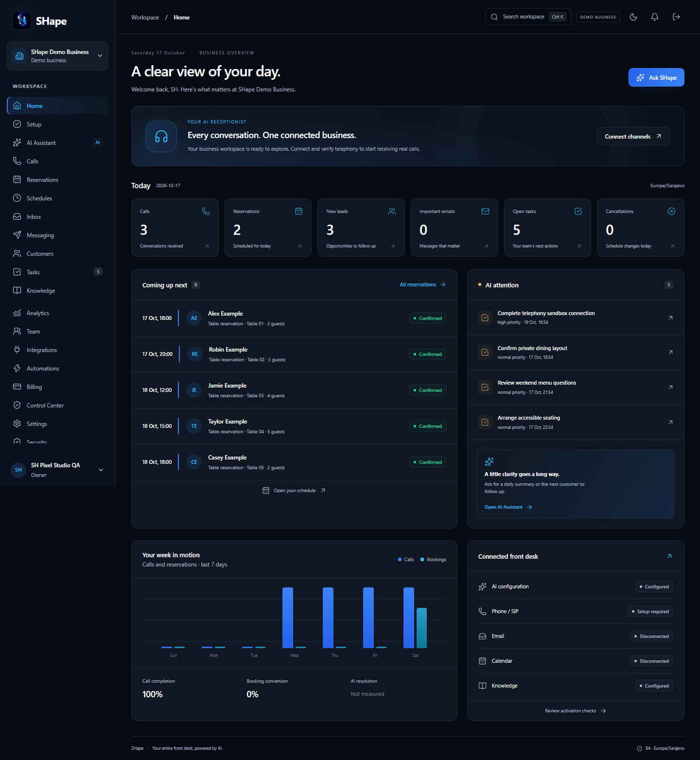Open Opportunities to follow up arrow
Viewport: 700px width, 760px height.
tap(393, 246)
